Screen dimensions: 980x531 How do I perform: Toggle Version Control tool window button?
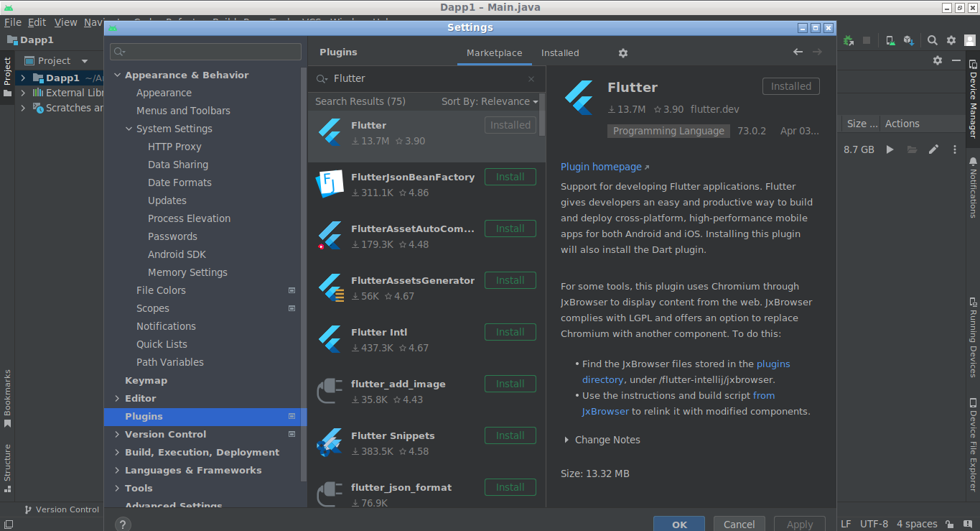[62, 509]
